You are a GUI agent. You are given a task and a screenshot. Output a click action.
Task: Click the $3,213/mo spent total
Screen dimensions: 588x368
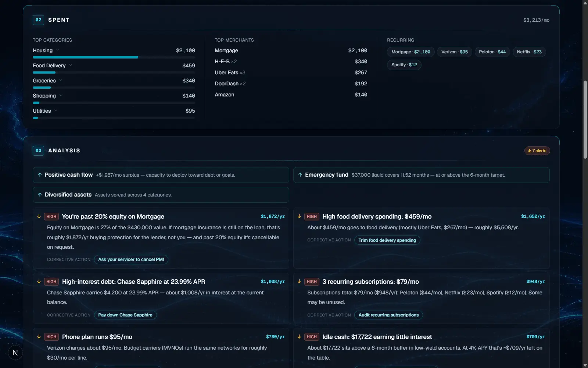536,20
